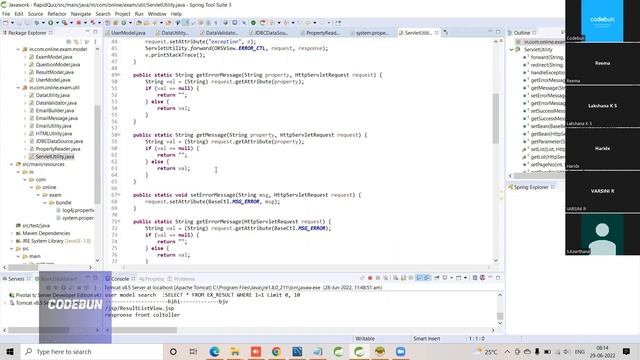
Task: Open run configurations dropdown arrow next to Run
Action: tap(57, 22)
